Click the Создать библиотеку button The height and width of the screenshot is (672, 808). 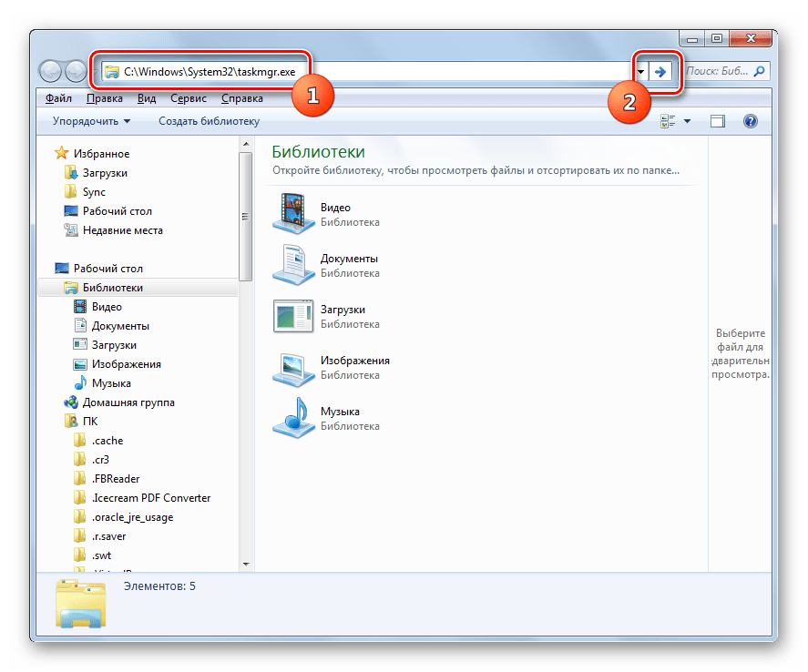[209, 121]
